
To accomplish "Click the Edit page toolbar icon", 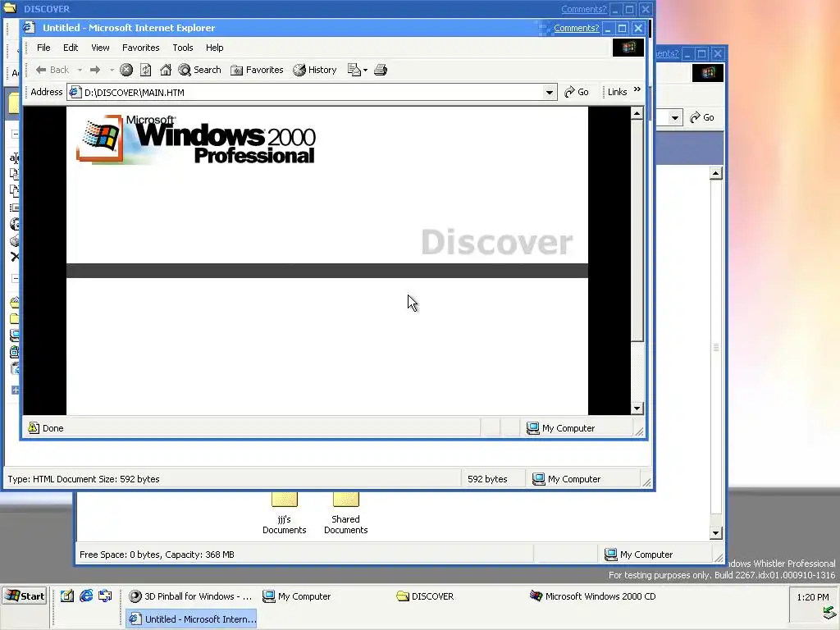I will tap(354, 70).
